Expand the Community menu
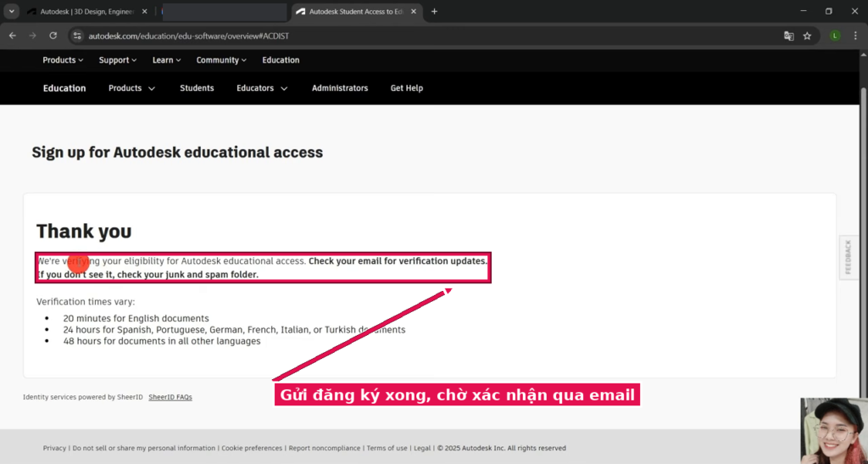The image size is (868, 464). coord(221,59)
